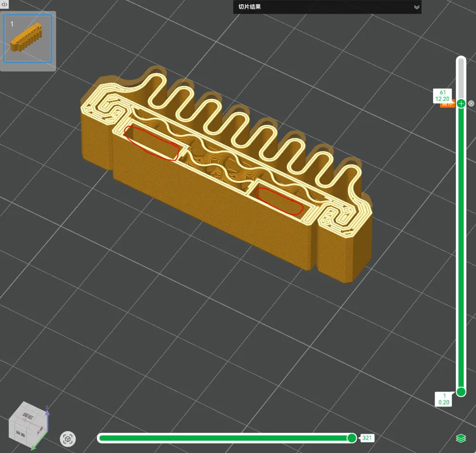The height and width of the screenshot is (453, 476).
Task: Click the layer 1 height 0.20 label
Action: point(444,399)
